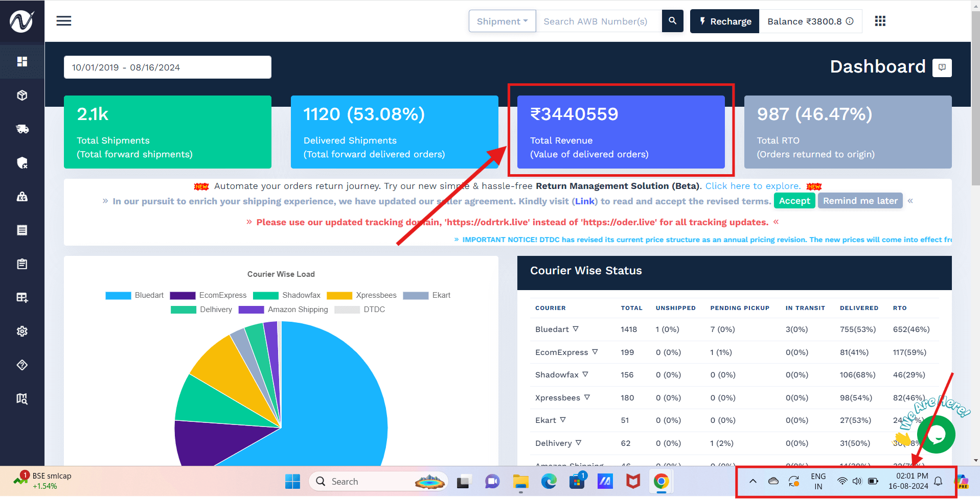Click the dashboard grid icon in sidebar
Viewport: 980px width, 499px height.
pos(22,61)
